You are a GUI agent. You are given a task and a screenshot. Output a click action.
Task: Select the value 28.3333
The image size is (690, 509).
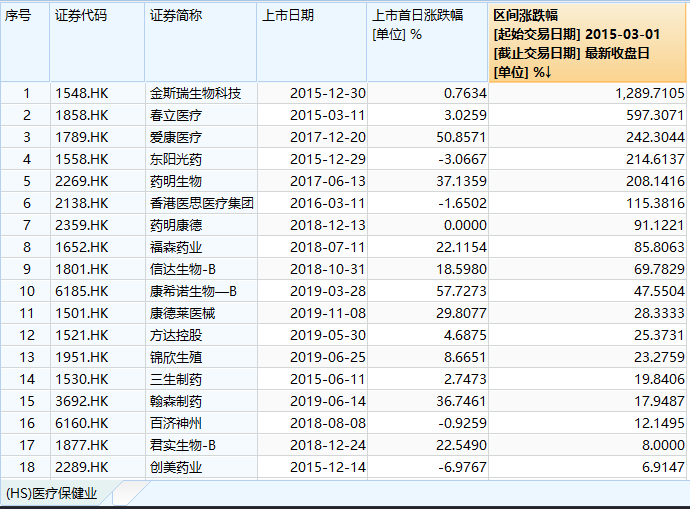tap(659, 313)
